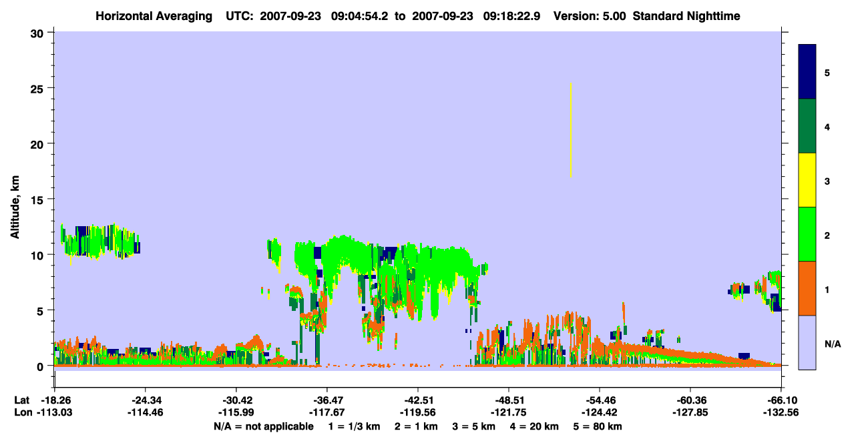Click the 'N/A = not applicable' legend text

(x=263, y=426)
